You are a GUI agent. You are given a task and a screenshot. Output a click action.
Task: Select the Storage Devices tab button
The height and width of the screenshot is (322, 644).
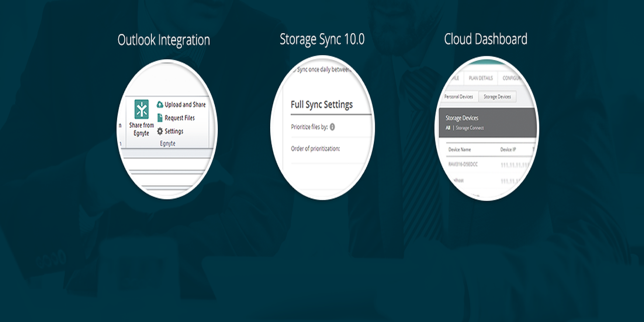497,97
